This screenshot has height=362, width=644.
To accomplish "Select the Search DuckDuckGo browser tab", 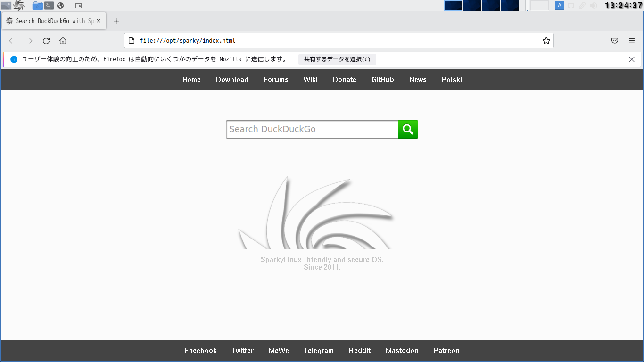I will tap(54, 21).
